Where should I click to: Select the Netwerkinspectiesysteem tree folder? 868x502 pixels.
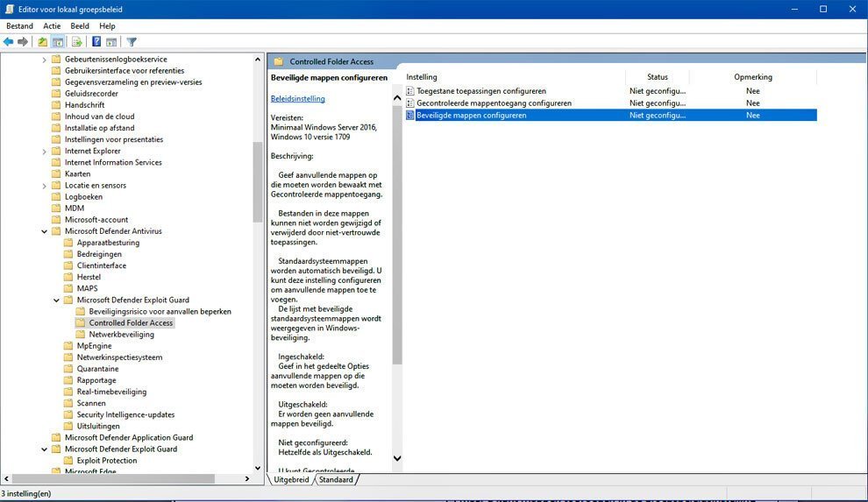119,357
